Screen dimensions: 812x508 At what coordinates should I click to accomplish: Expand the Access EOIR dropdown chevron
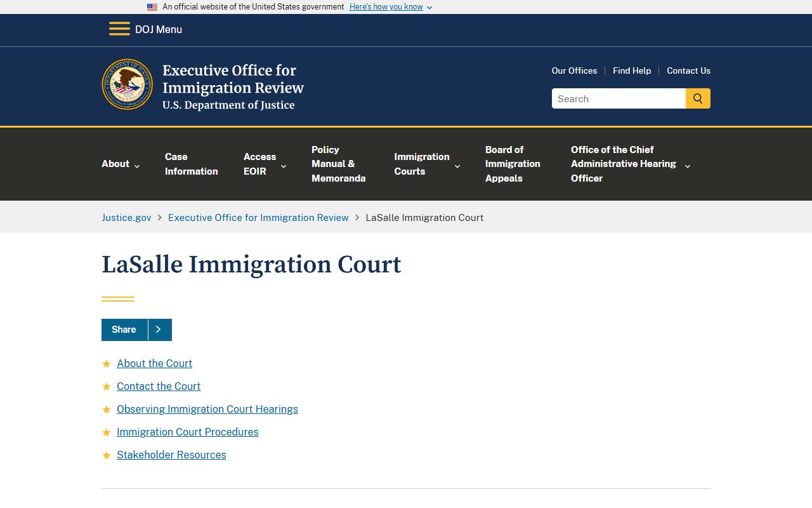tap(284, 166)
